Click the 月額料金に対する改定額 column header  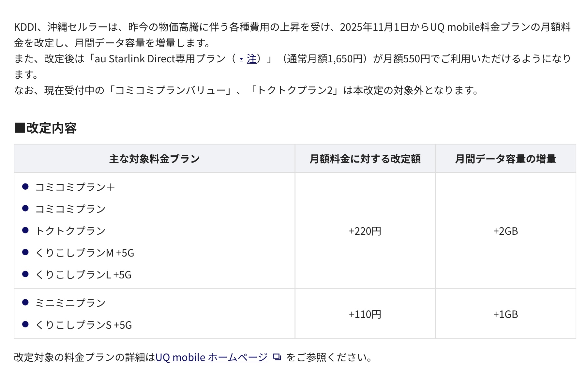click(x=365, y=159)
